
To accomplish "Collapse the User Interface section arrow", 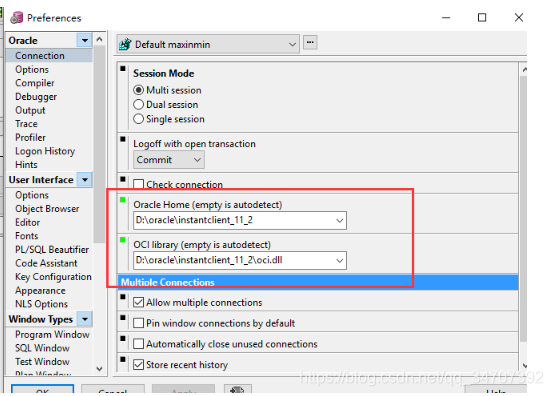I will coord(85,179).
